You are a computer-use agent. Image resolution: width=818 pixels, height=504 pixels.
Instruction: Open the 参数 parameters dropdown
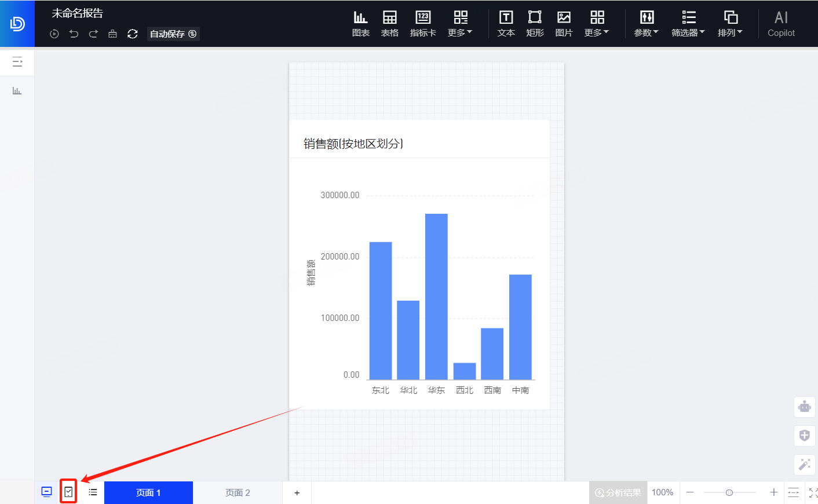click(646, 24)
